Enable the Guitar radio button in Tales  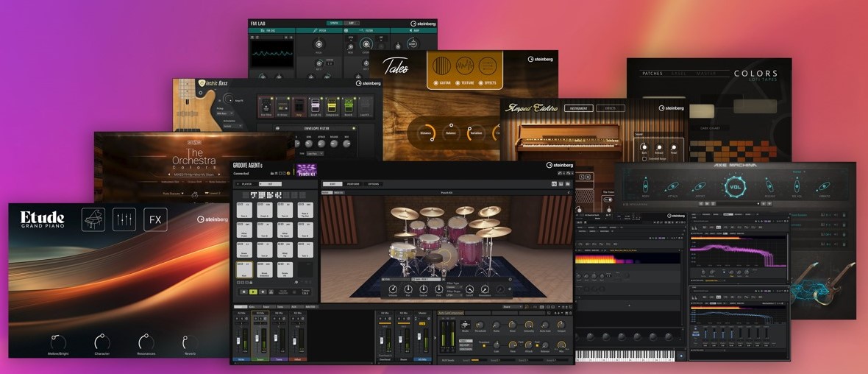436,83
